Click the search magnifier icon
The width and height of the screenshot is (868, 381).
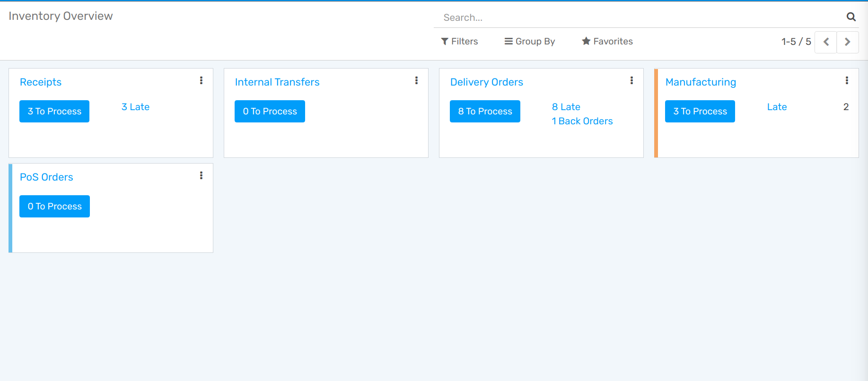(851, 17)
